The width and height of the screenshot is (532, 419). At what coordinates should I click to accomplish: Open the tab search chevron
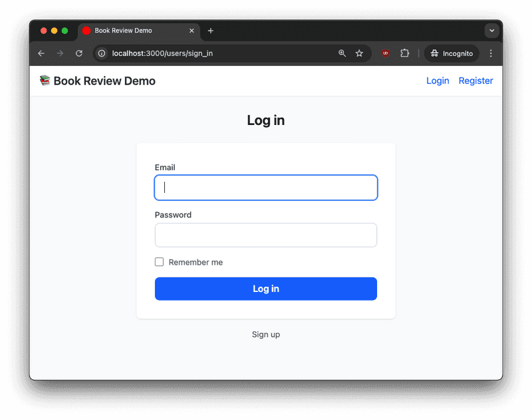(x=491, y=31)
